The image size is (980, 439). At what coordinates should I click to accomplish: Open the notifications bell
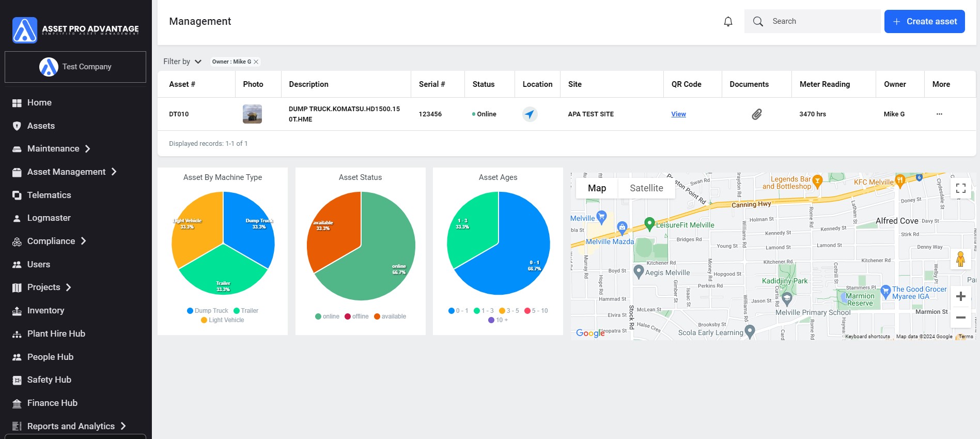pyautogui.click(x=728, y=21)
